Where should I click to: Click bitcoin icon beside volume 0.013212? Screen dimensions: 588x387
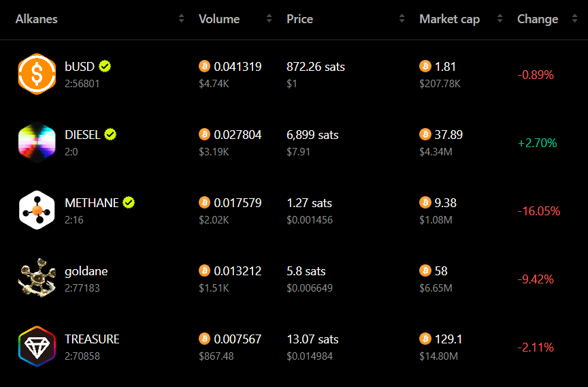click(204, 270)
